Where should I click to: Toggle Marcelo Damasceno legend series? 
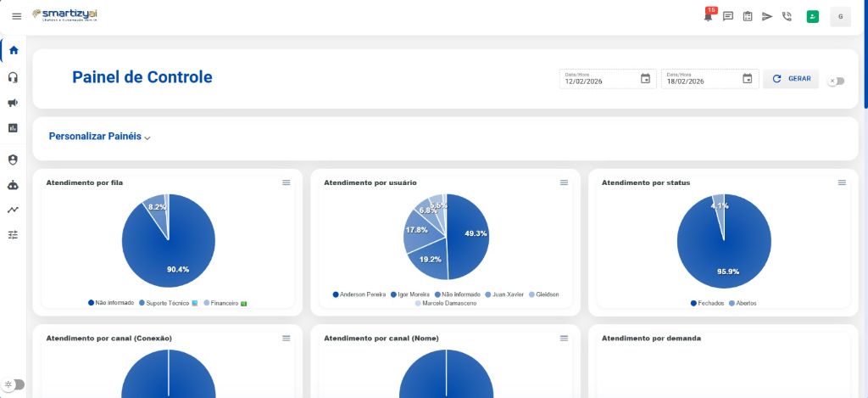point(446,303)
